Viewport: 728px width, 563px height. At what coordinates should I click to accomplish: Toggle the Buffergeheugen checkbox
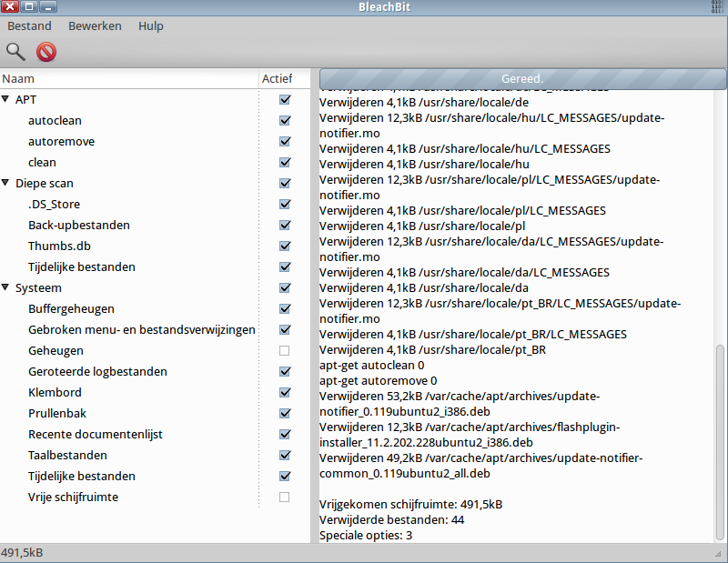coord(285,308)
